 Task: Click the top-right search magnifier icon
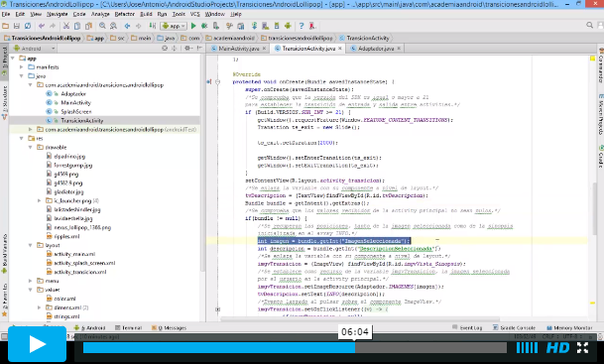pos(590,25)
